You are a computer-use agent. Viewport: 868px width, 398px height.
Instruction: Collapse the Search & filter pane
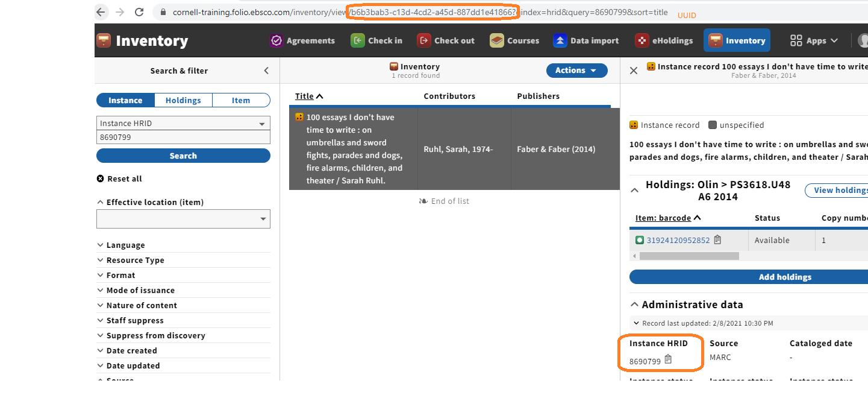266,71
